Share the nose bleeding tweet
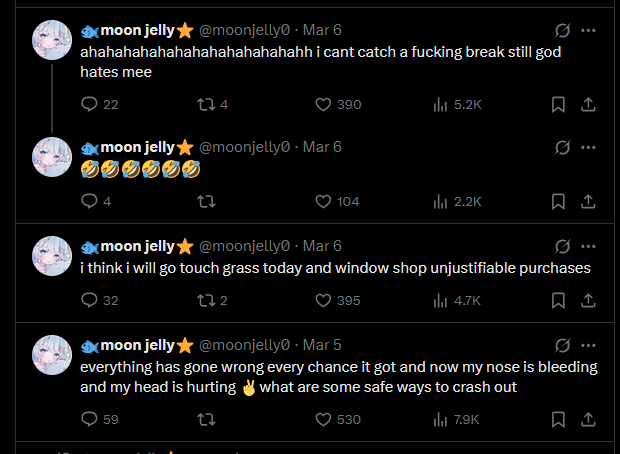This screenshot has height=454, width=620. [589, 419]
